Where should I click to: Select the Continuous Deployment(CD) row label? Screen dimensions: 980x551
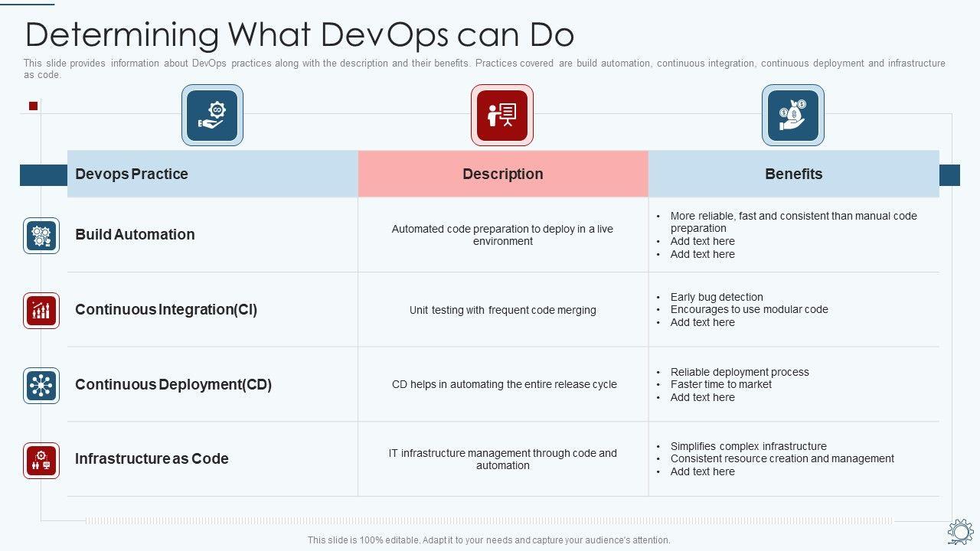coord(174,384)
